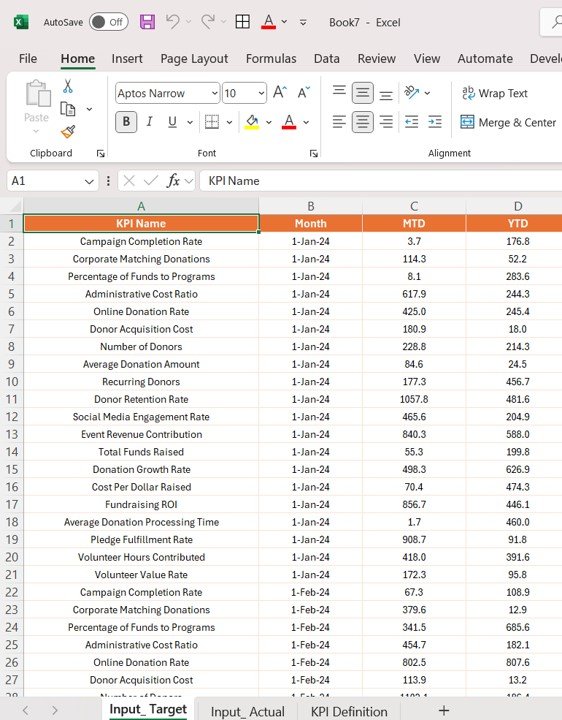Toggle Center horizontal alignment
The width and height of the screenshot is (562, 720).
click(x=362, y=122)
